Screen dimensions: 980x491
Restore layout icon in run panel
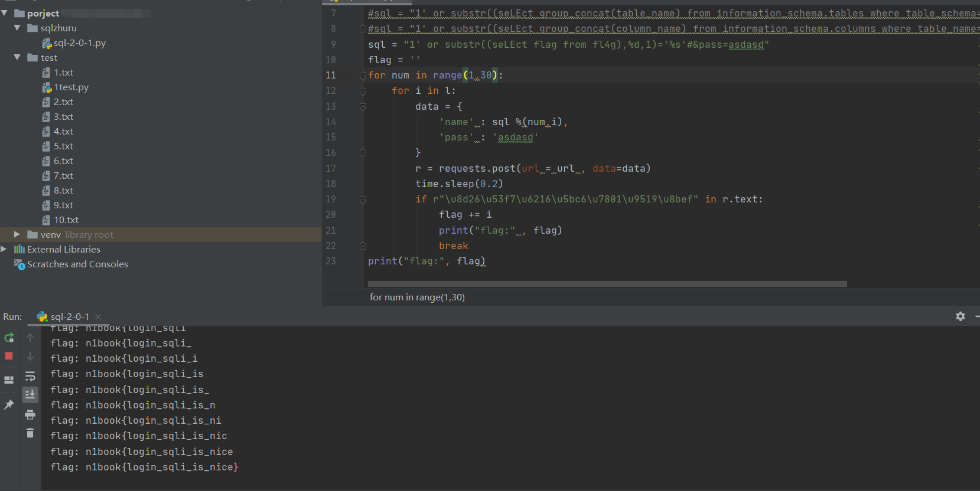[x=9, y=380]
